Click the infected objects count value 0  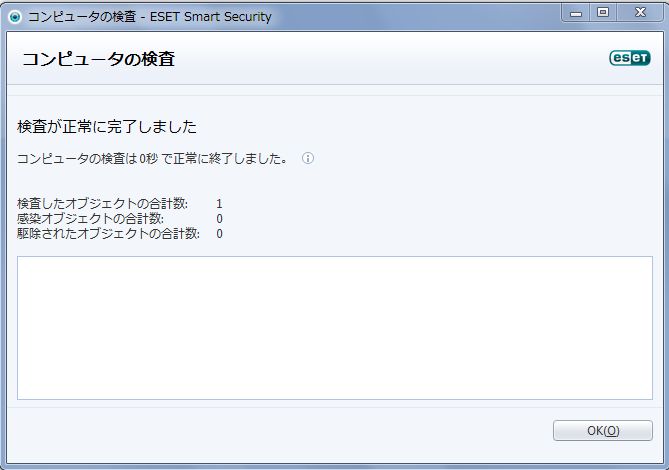click(x=219, y=219)
